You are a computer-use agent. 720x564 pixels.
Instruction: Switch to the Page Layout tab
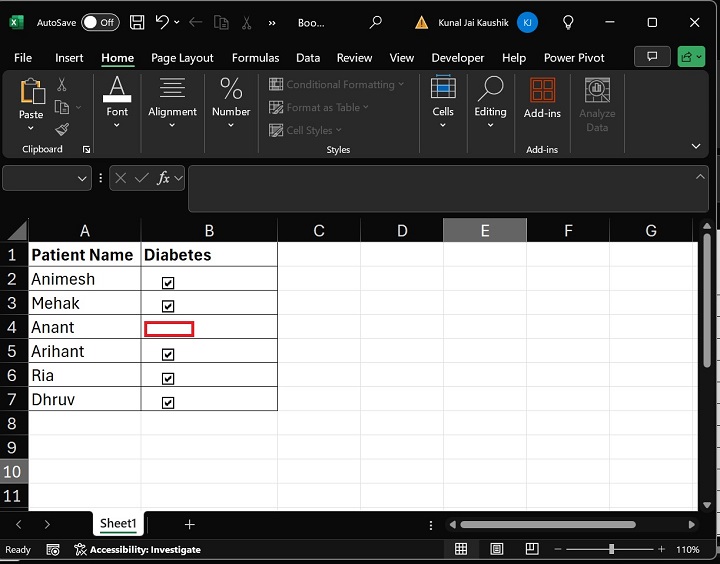[x=184, y=58]
